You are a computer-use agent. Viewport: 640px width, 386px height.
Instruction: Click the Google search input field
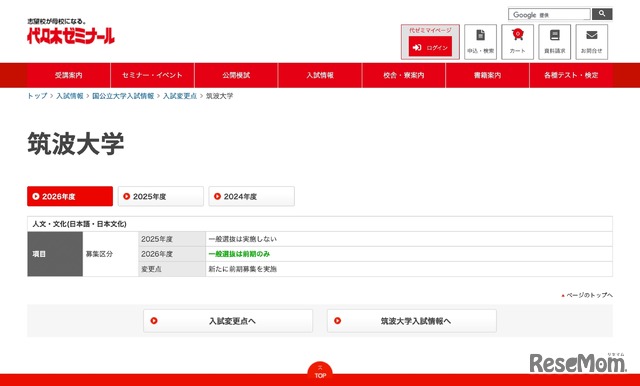(x=549, y=14)
